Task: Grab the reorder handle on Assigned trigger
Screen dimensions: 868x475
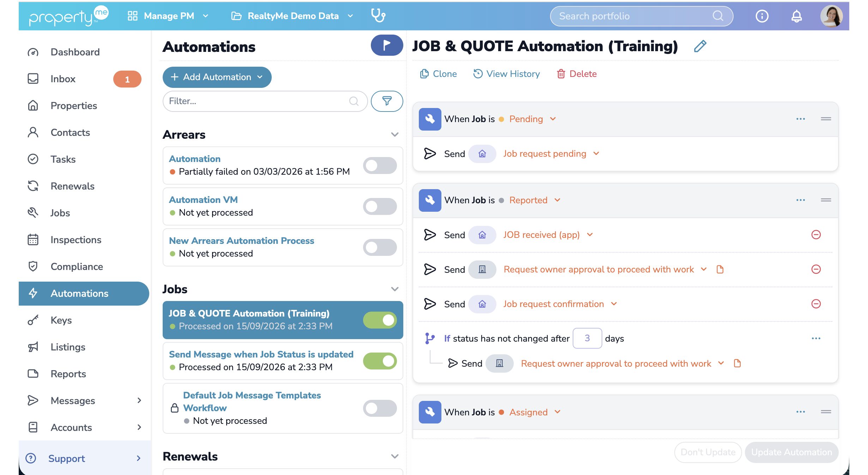Action: tap(826, 412)
